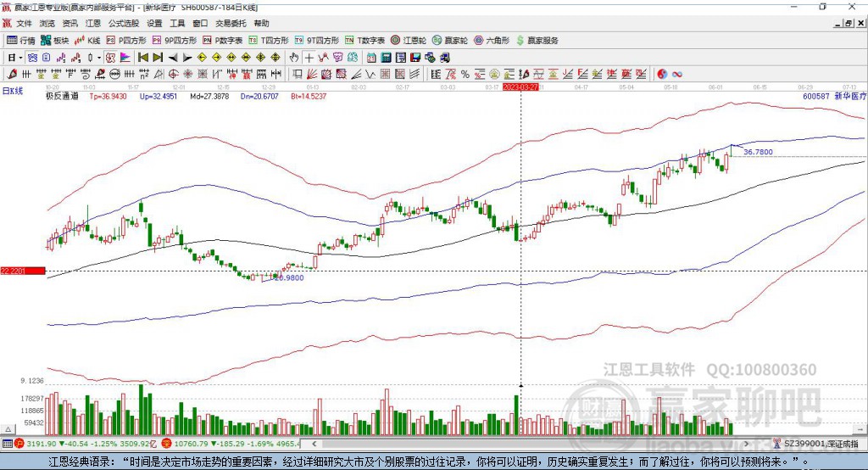Screen dimensions: 868x470
Task: Open the T数字表 tool
Action: (364, 41)
